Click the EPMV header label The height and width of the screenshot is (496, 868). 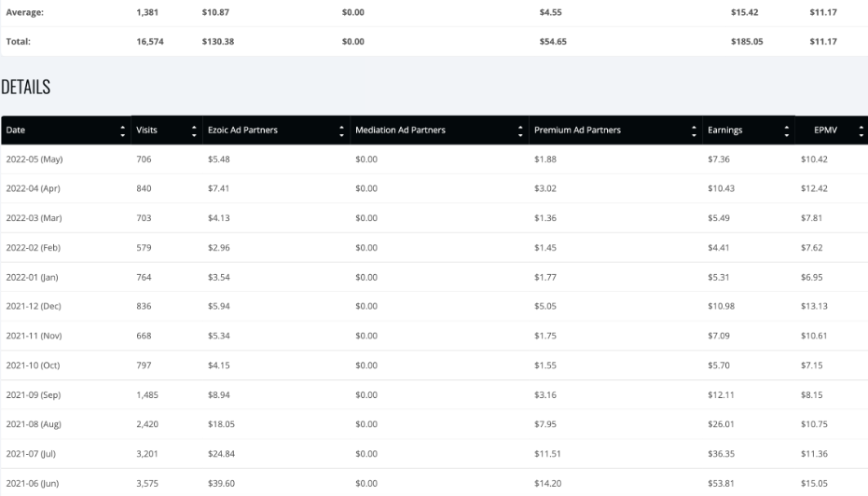pyautogui.click(x=825, y=131)
